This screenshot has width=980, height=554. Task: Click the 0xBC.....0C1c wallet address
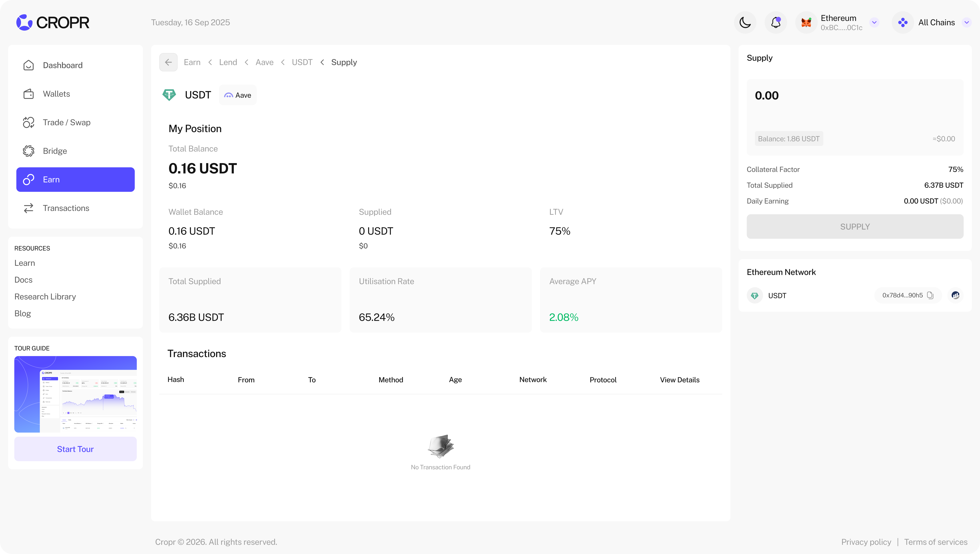(841, 28)
